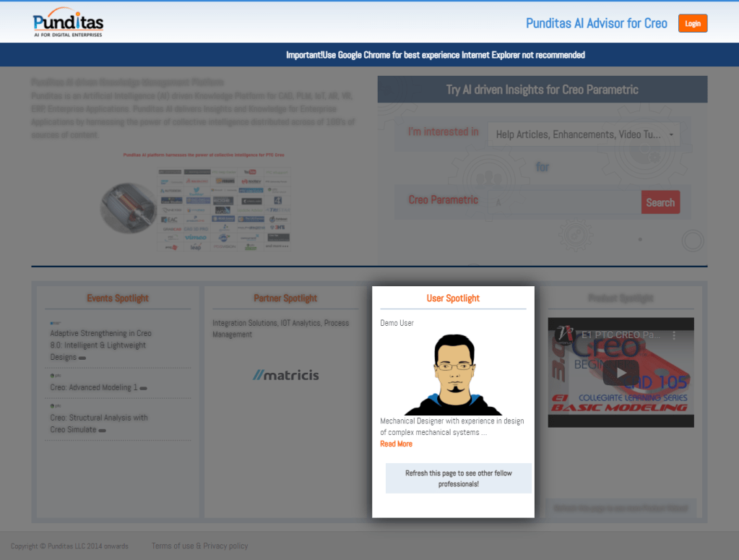Open Terms of use & Privacy policy
This screenshot has width=739, height=560.
[x=199, y=546]
